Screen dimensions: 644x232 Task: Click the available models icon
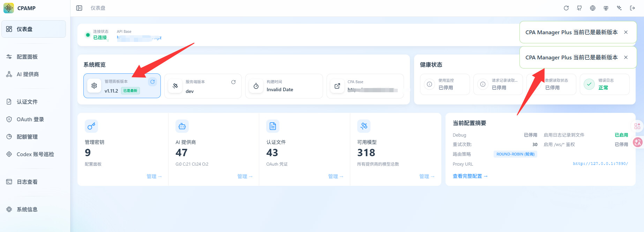pos(364,126)
